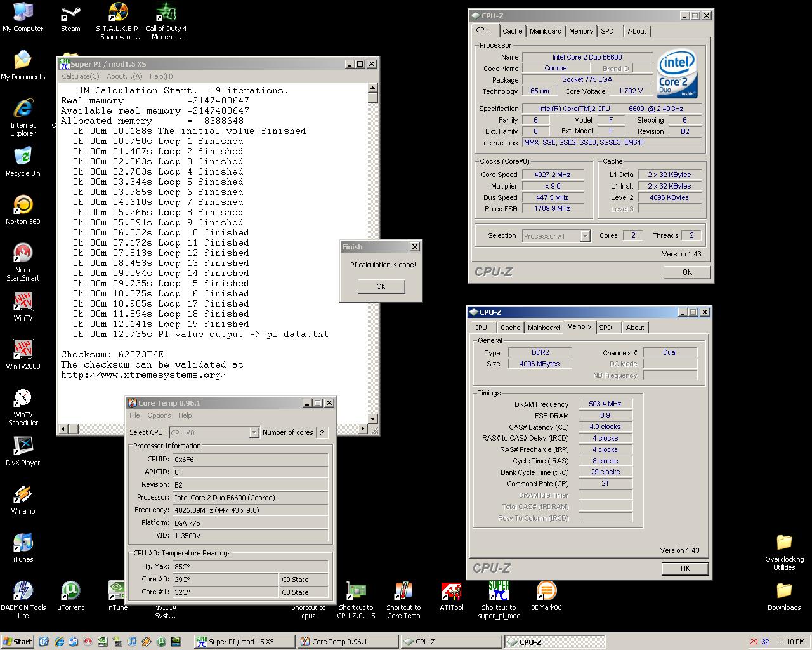This screenshot has height=650, width=812.
Task: Click the DRAM Frequency 503.4 MHz value
Action: (605, 404)
